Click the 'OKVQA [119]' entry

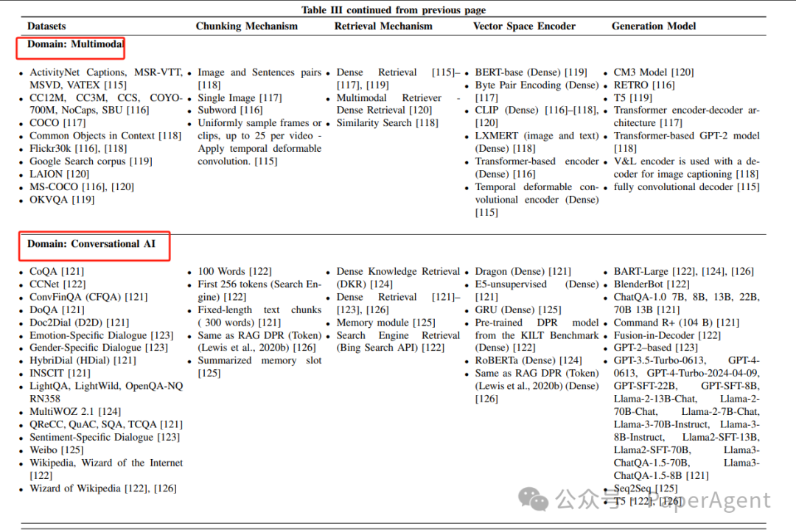click(62, 200)
